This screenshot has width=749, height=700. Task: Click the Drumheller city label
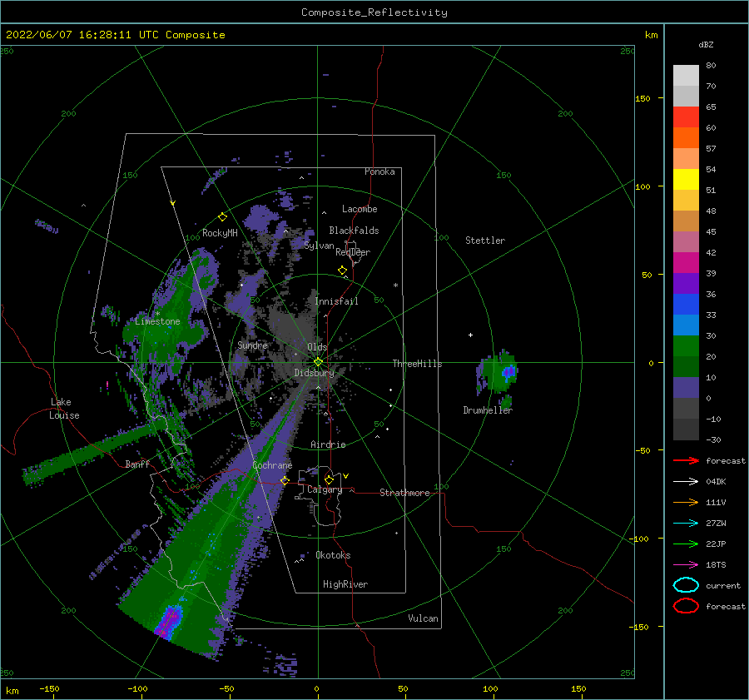pos(488,410)
